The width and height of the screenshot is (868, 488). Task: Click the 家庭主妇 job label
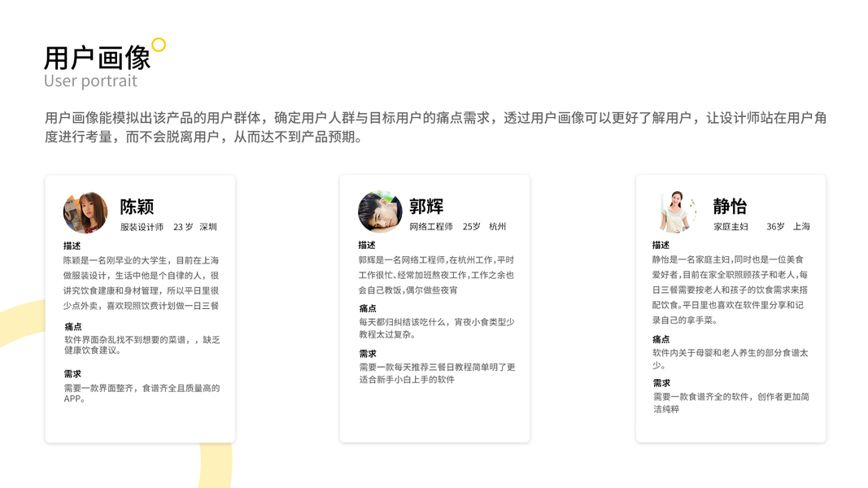pos(731,226)
